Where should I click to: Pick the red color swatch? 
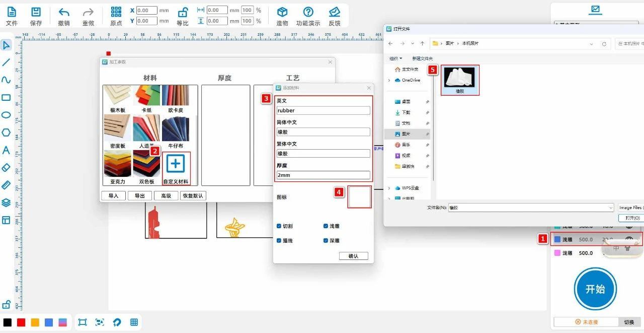pos(21,322)
